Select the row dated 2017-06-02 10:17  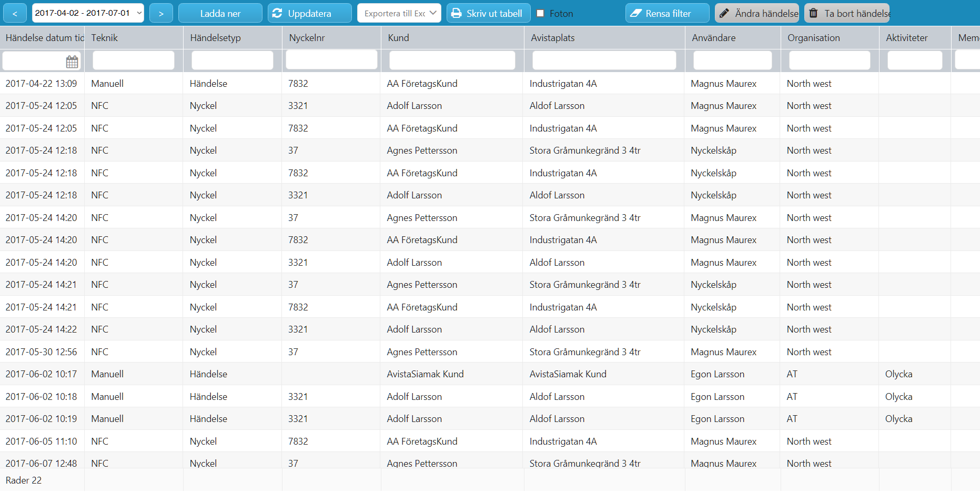[490, 374]
